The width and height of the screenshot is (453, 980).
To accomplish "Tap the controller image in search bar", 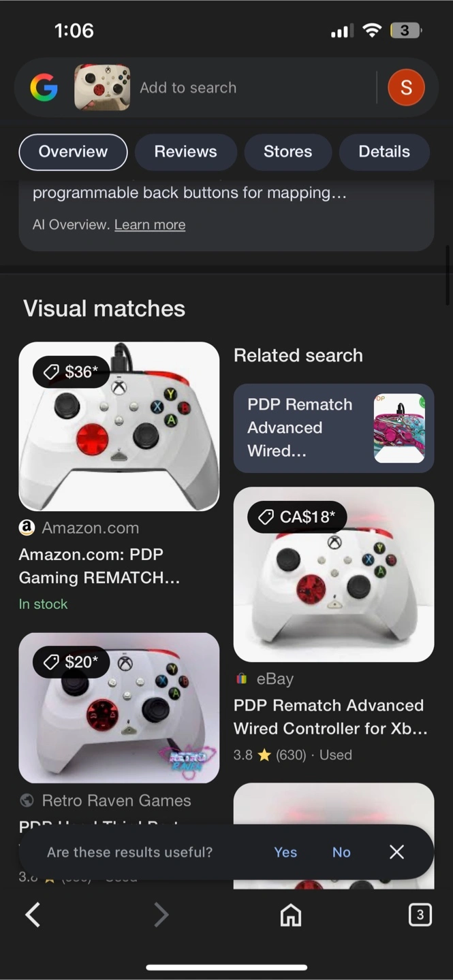I will (102, 88).
